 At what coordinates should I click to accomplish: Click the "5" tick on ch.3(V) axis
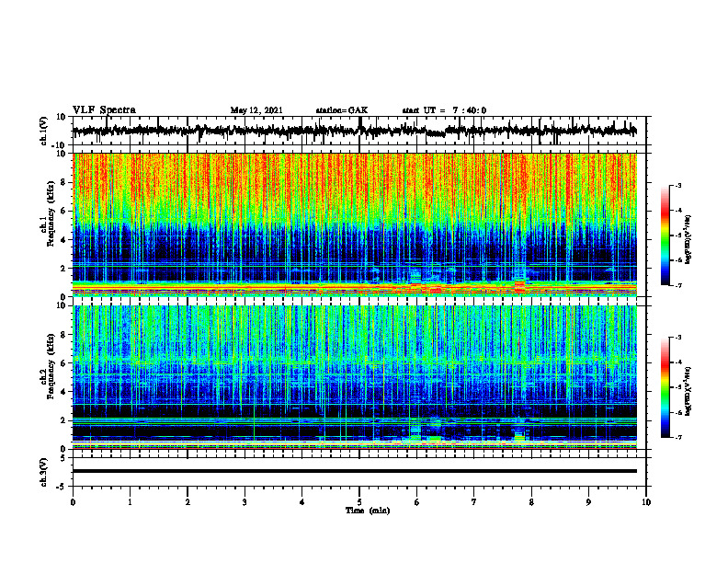(63, 458)
